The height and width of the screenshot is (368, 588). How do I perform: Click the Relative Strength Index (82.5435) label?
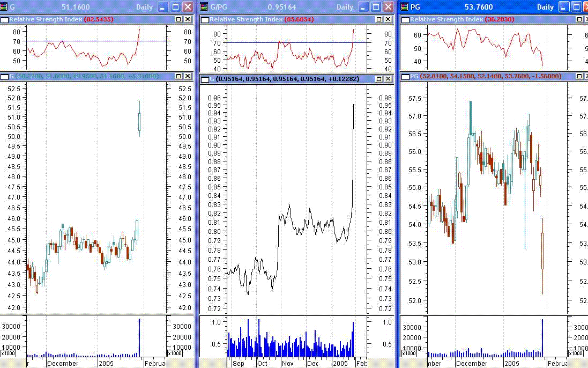pos(61,19)
